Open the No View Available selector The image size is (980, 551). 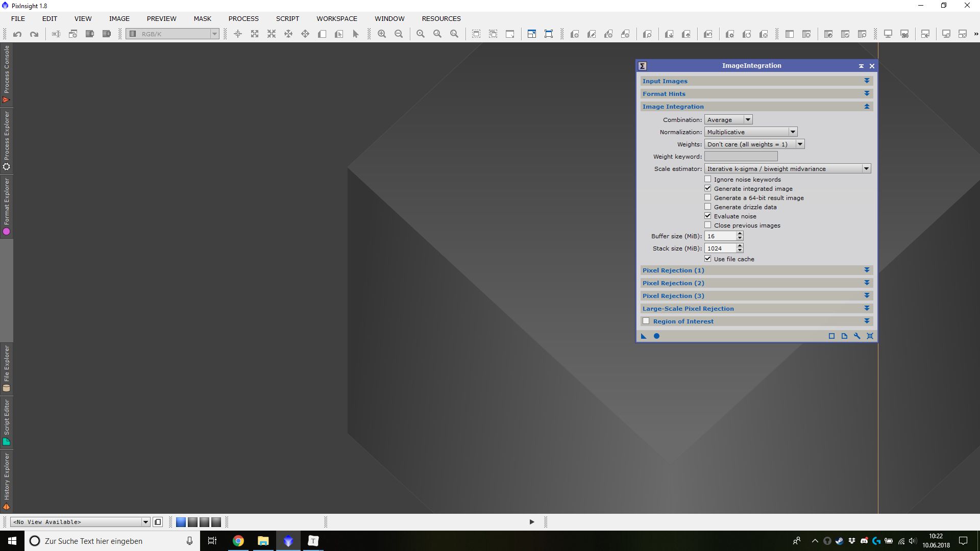[80, 522]
